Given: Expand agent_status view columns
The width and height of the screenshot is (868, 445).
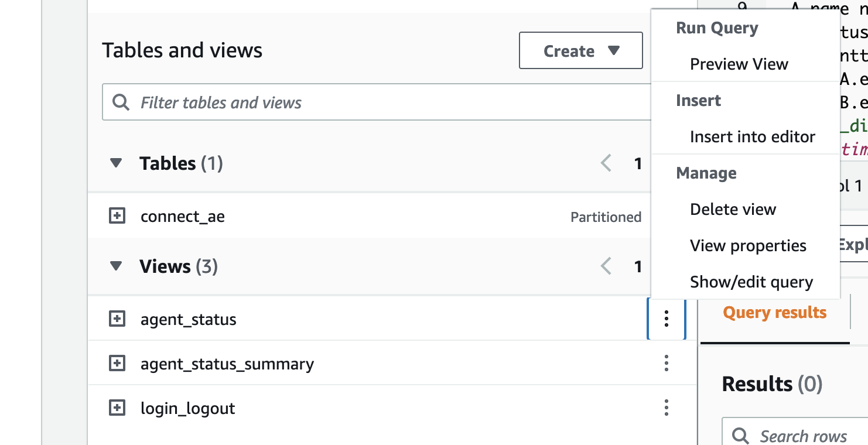Looking at the screenshot, I should 118,319.
